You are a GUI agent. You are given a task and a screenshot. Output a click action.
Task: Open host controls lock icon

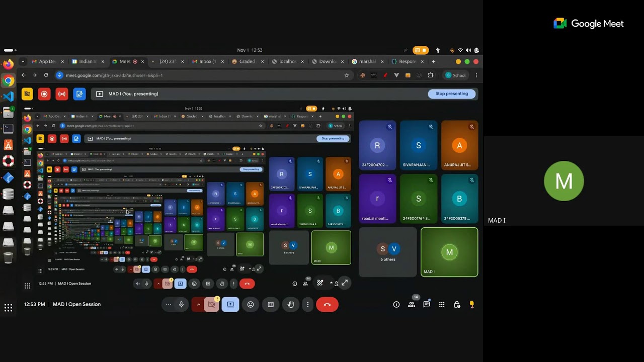(x=457, y=304)
